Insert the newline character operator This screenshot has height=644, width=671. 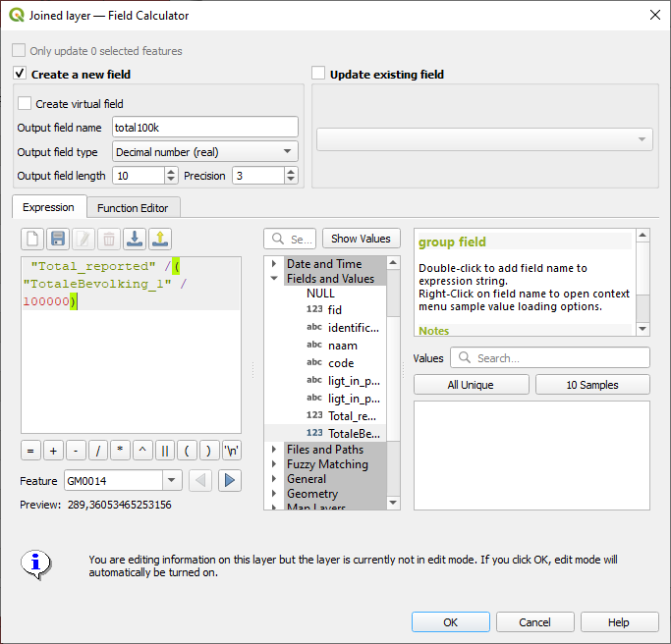(x=232, y=451)
